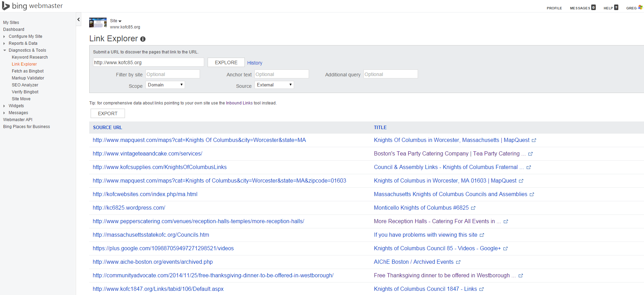
Task: Open vintageteaandcake.com services source URL
Action: point(148,154)
